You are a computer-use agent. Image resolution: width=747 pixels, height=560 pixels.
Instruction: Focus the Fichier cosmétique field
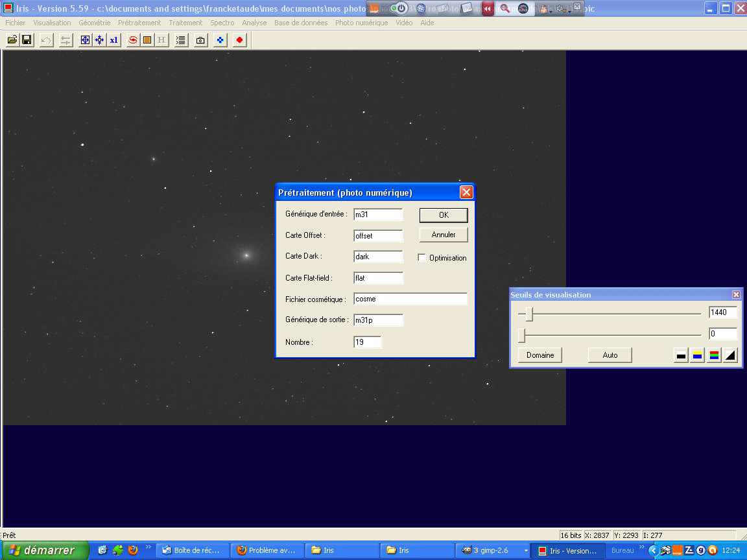point(410,299)
